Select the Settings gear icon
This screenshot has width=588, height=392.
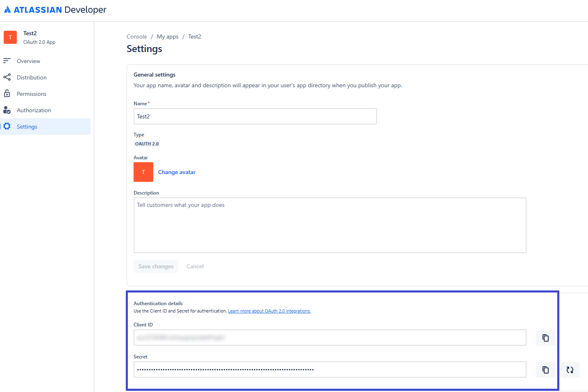pos(7,126)
